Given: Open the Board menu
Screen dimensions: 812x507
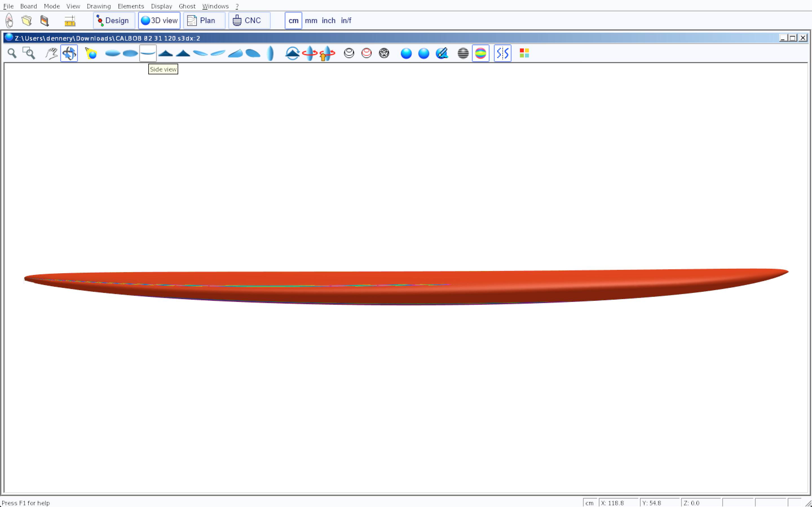Looking at the screenshot, I should (28, 6).
